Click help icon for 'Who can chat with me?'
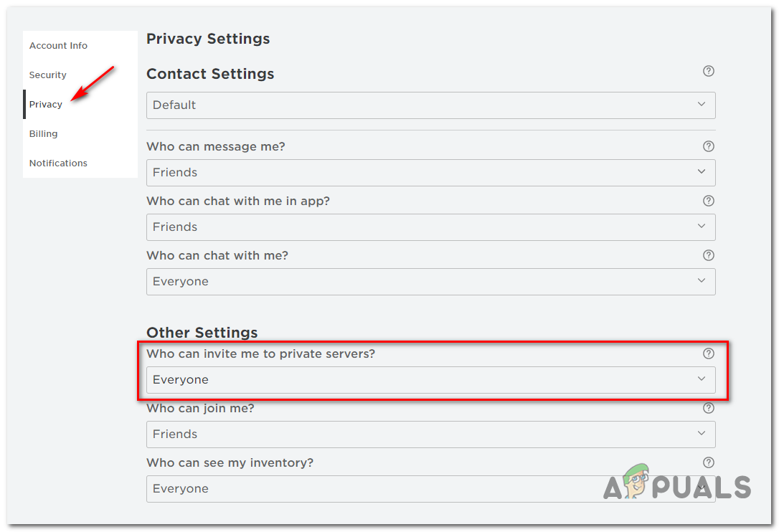 pos(709,255)
